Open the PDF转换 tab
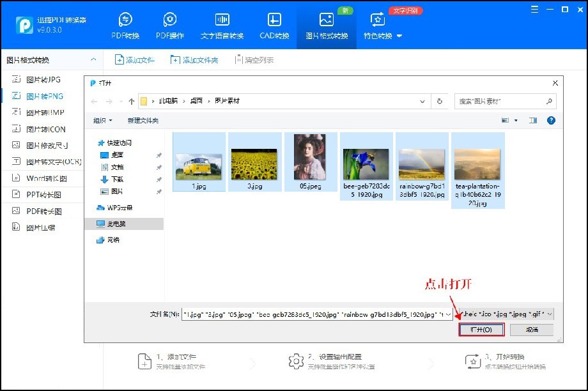This screenshot has width=588, height=391. coord(123,24)
